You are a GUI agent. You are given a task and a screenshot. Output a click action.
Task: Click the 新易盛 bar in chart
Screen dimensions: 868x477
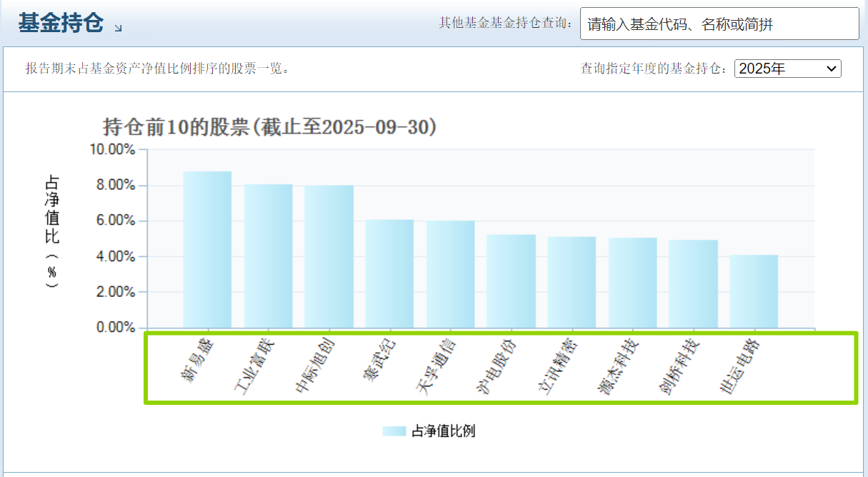tap(207, 249)
